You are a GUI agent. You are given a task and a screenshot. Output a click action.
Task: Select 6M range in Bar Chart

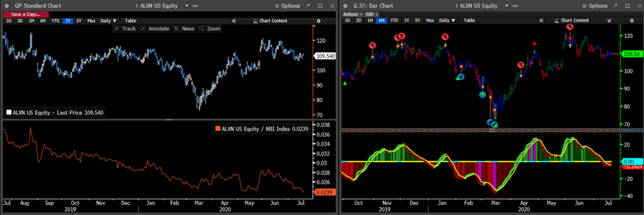click(382, 20)
